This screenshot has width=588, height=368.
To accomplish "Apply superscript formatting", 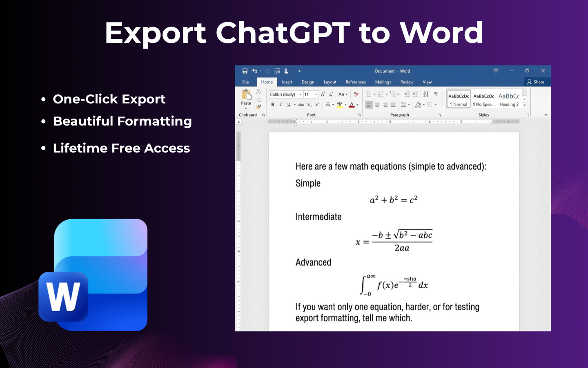I will pos(317,104).
